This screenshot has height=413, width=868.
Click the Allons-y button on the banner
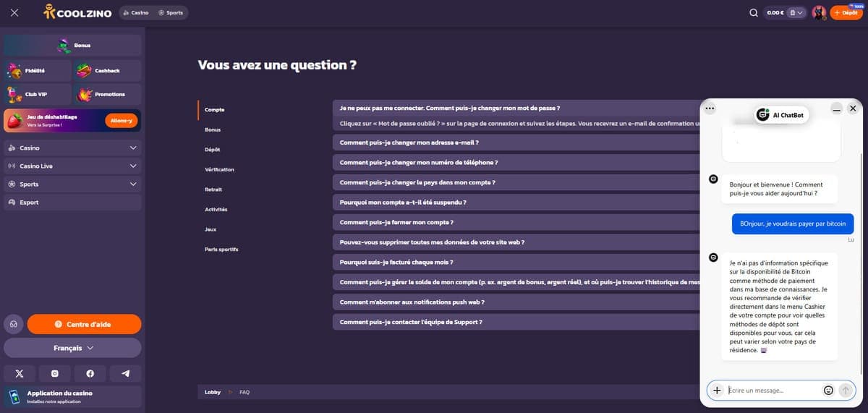click(121, 120)
